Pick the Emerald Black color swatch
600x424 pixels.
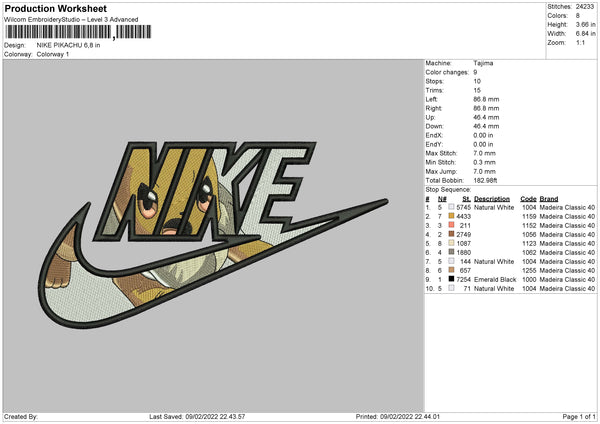click(452, 279)
